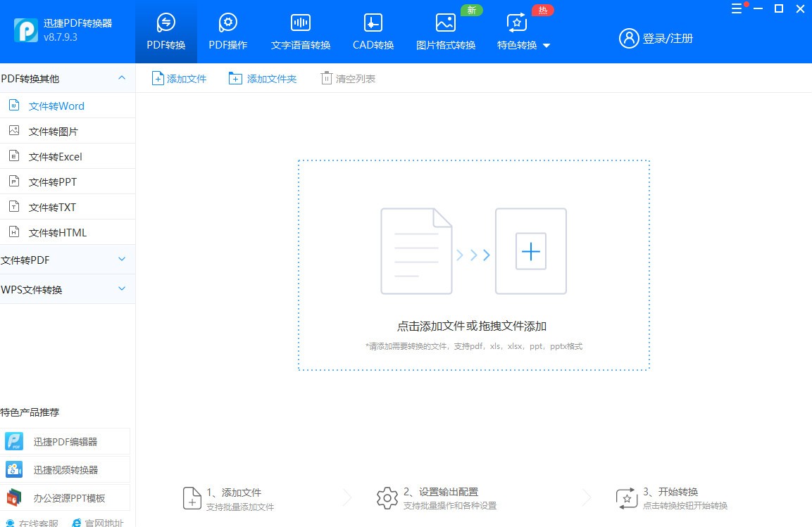The width and height of the screenshot is (812, 527).
Task: Select 文件转Word in the sidebar
Action: click(56, 105)
